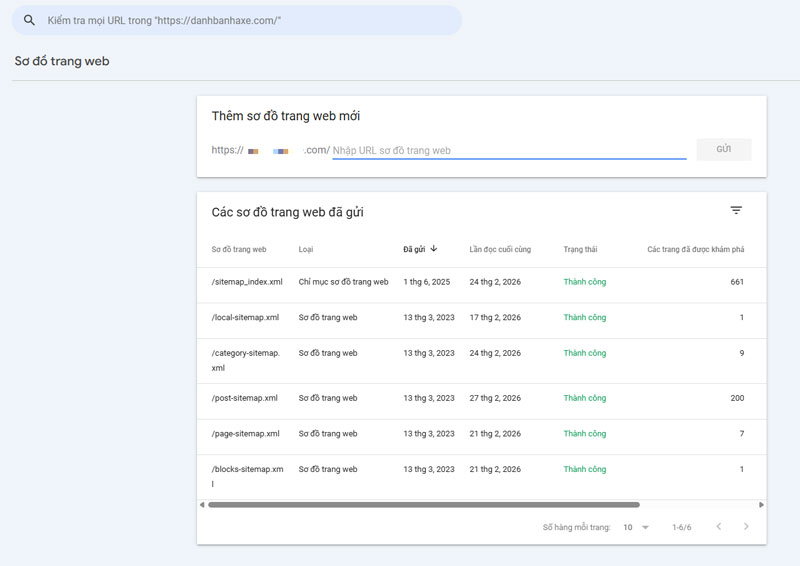Click Thành công status of post-sitemap row

point(585,398)
